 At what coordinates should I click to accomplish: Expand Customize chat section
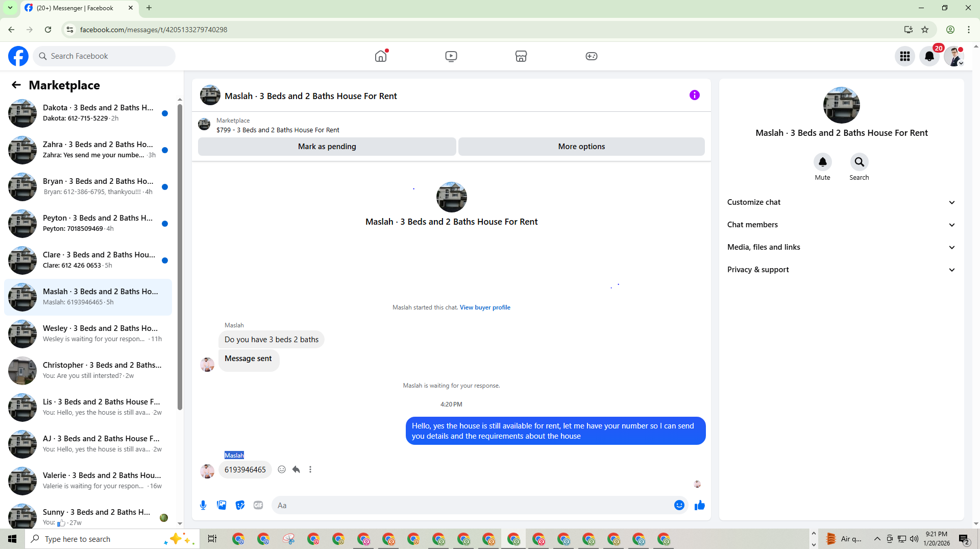pos(841,202)
